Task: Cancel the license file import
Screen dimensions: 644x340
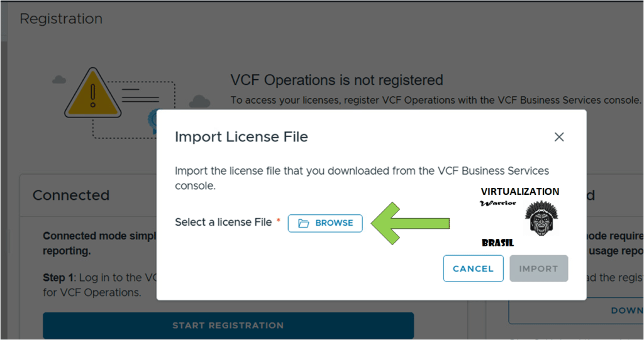Action: click(473, 268)
